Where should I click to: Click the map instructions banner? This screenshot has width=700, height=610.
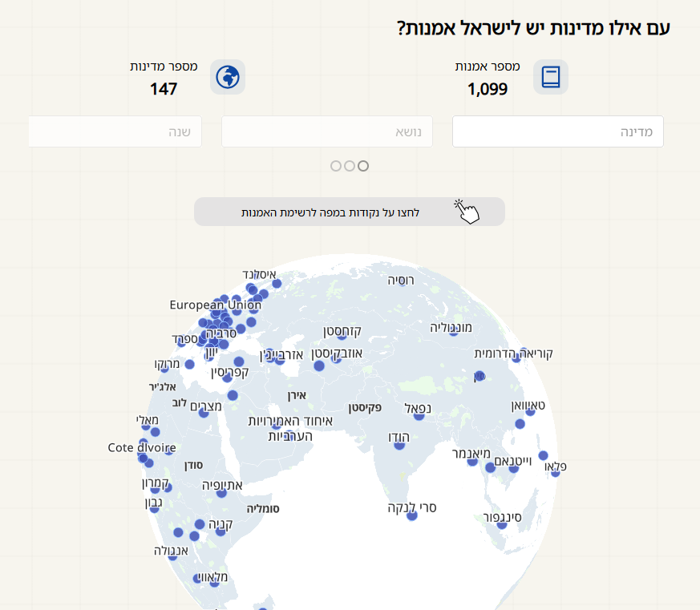pyautogui.click(x=349, y=212)
